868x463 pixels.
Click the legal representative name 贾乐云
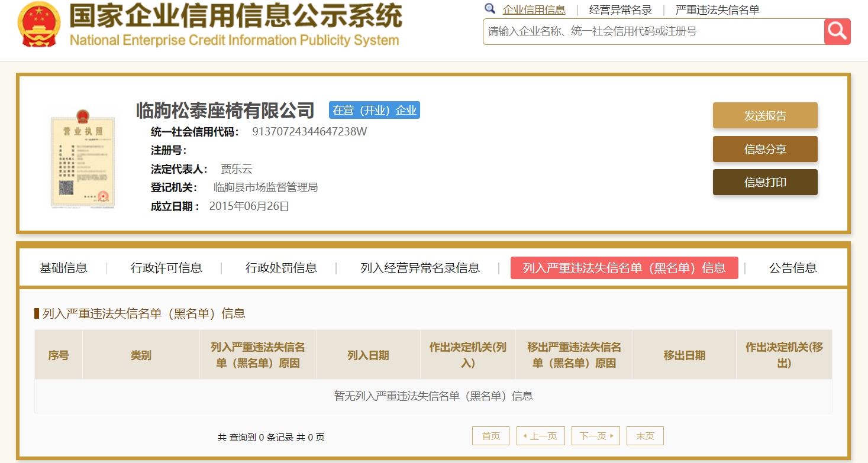pos(237,169)
